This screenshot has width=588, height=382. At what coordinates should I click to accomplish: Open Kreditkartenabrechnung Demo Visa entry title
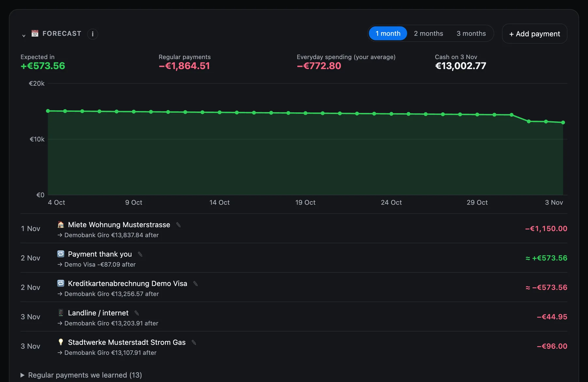pyautogui.click(x=127, y=283)
